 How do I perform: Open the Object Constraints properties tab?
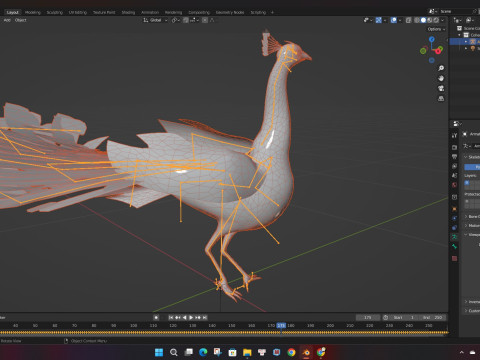(454, 228)
